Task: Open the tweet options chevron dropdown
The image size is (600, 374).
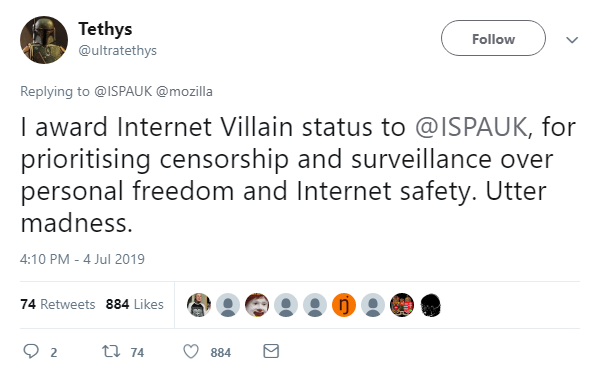Action: 572,40
